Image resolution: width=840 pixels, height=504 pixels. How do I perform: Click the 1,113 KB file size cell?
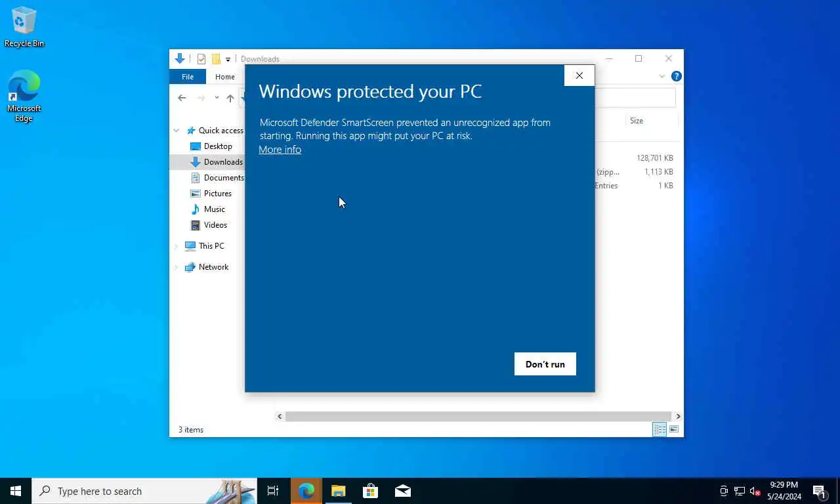(x=658, y=172)
